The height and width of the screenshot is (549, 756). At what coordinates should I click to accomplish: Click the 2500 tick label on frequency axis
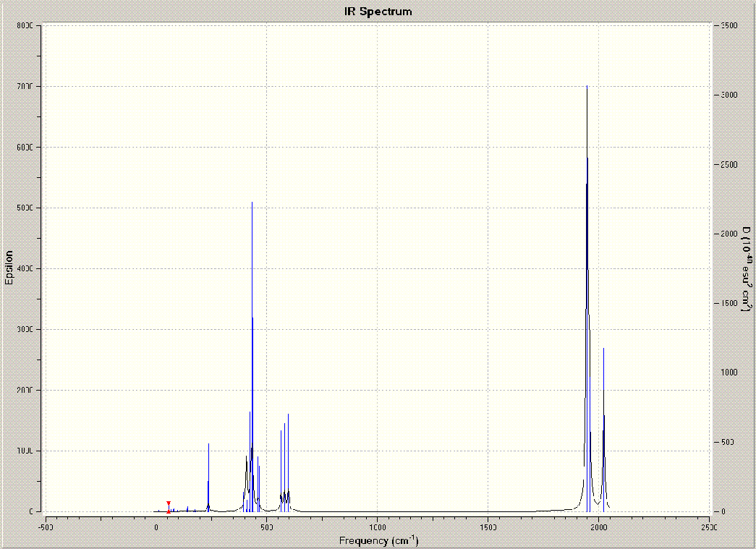point(709,527)
